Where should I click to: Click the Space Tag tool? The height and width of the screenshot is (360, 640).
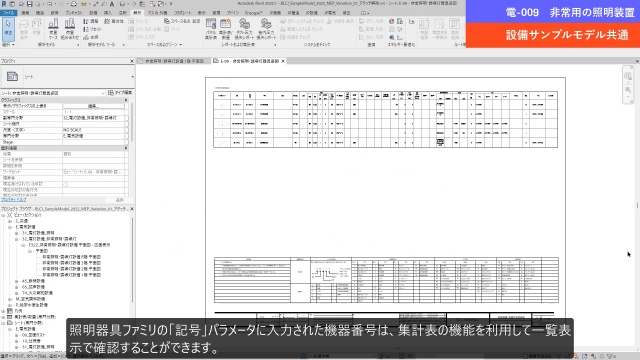pos(142,37)
